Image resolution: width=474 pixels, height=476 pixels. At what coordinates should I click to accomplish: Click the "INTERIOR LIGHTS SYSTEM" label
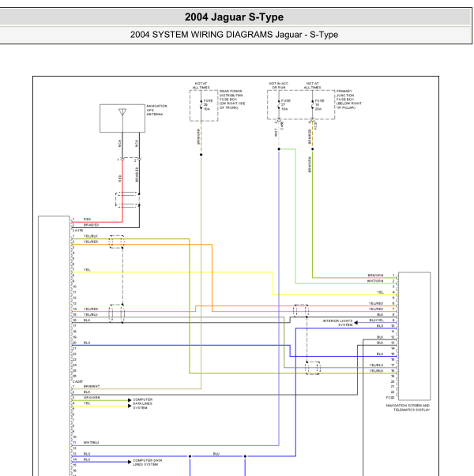coord(337,323)
